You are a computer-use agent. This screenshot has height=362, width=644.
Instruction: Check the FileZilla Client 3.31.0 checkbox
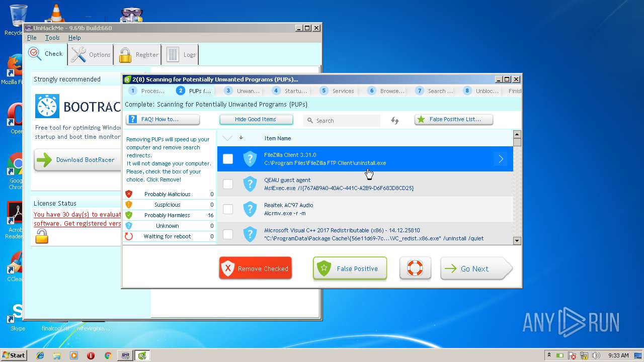click(x=228, y=159)
